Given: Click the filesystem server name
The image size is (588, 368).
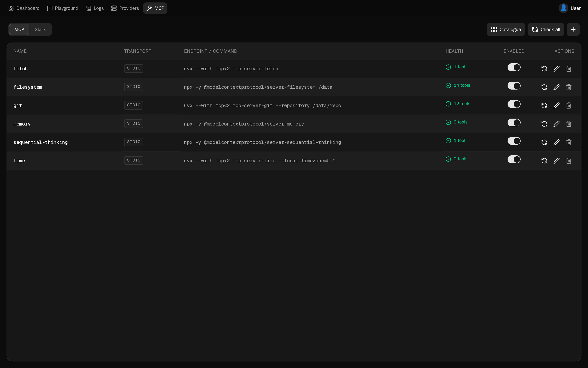Looking at the screenshot, I should (x=28, y=87).
